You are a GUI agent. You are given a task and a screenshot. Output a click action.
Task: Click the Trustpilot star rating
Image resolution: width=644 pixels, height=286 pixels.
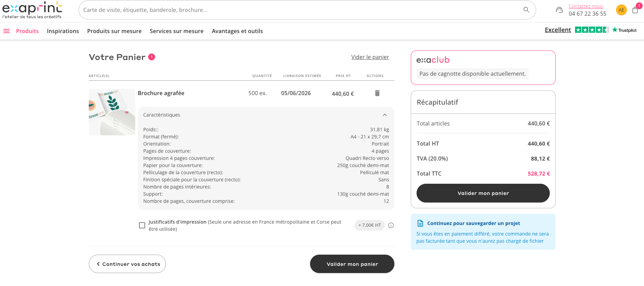592,30
